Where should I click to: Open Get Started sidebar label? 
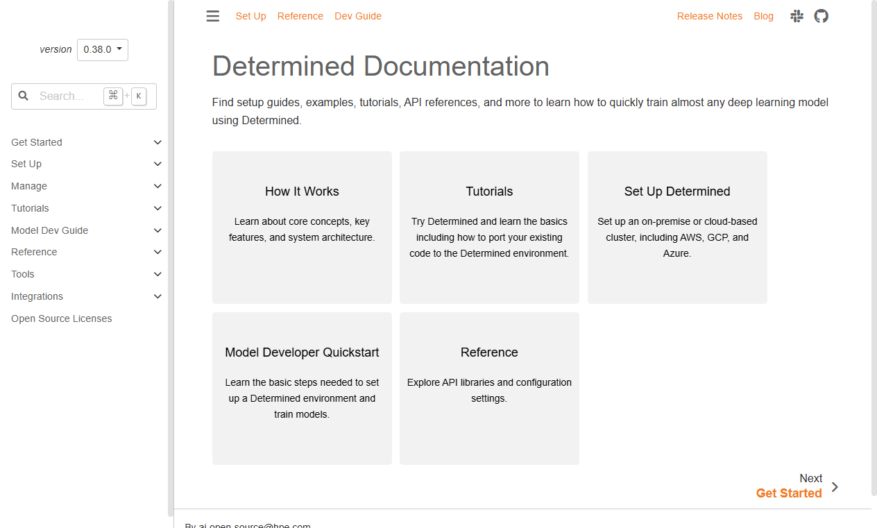36,142
